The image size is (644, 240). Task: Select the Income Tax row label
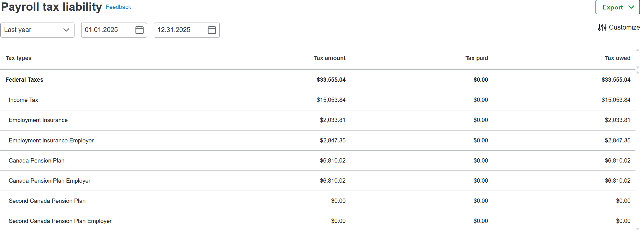tap(24, 100)
